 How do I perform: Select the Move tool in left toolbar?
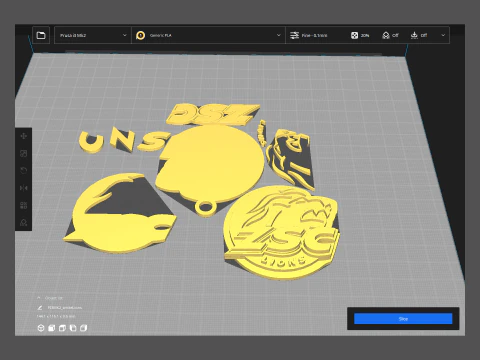[x=24, y=136]
